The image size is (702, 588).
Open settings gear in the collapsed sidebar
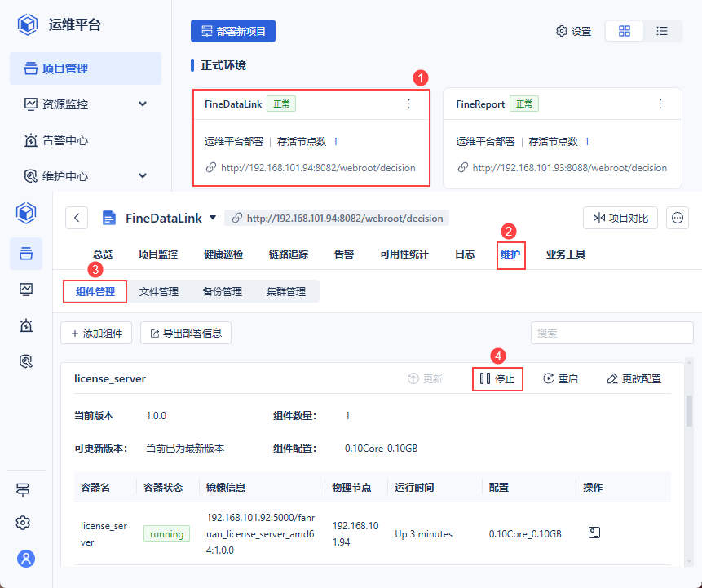pyautogui.click(x=23, y=523)
